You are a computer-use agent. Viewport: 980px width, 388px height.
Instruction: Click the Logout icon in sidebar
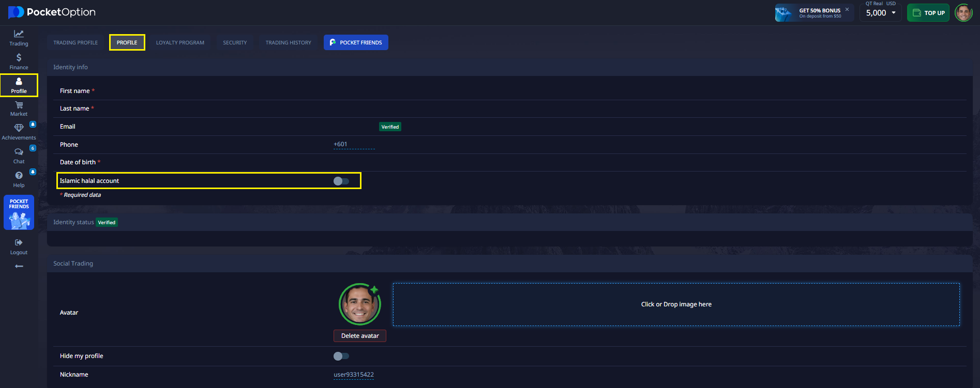[x=19, y=243]
